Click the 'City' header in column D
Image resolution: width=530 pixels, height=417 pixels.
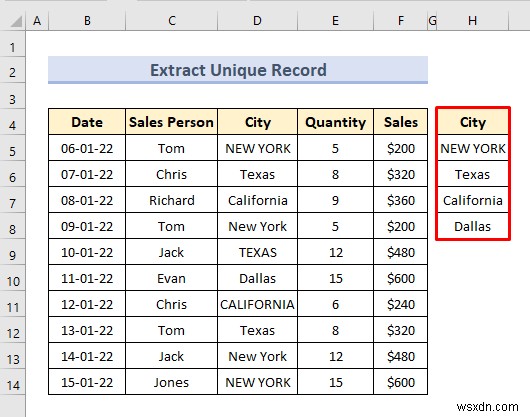[x=258, y=122]
